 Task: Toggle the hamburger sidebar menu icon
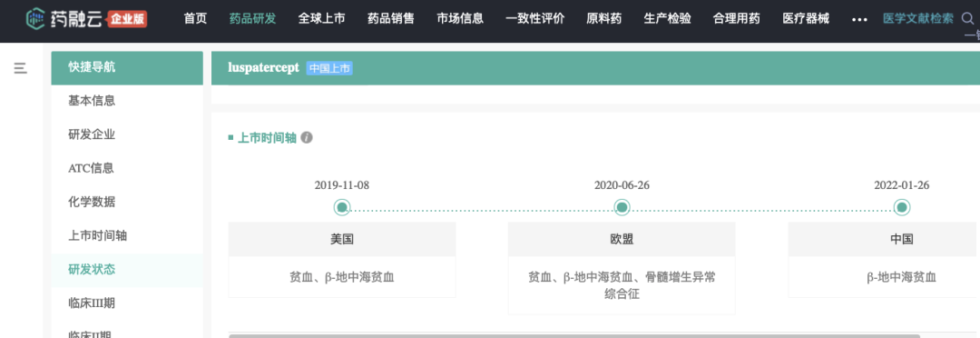[21, 67]
